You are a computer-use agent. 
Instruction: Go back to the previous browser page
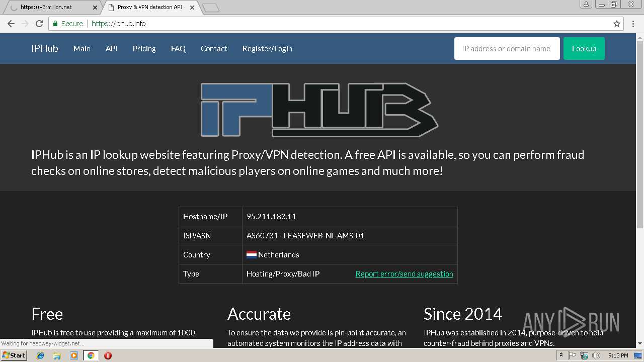[x=11, y=24]
